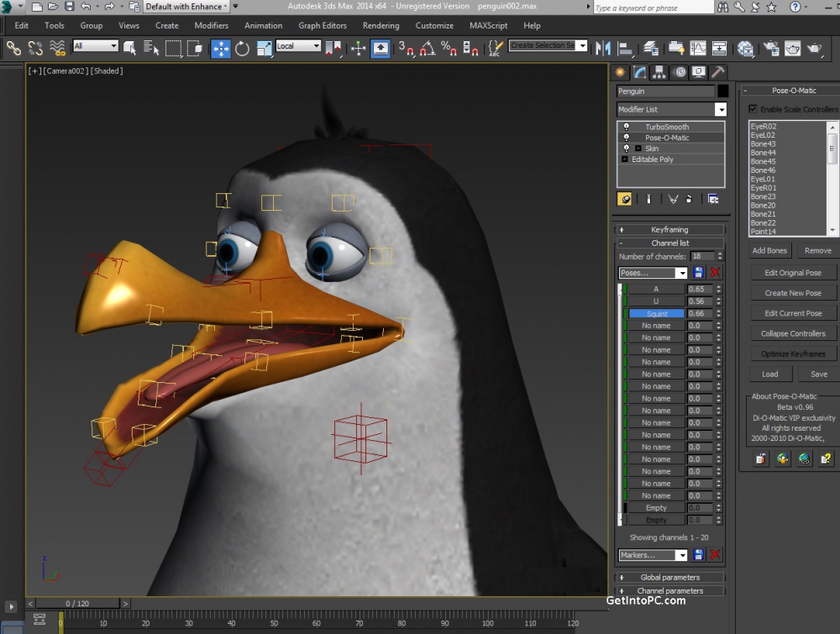Open the Poses dropdown
The image size is (840, 634).
681,273
